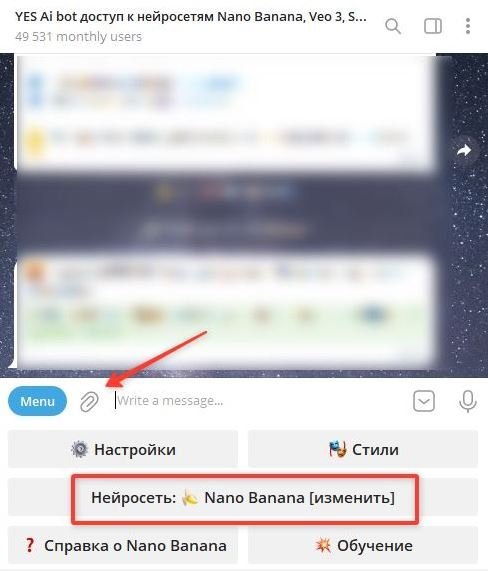Change the Нейросеть Nano Banana selection
488x571 pixels.
[x=243, y=497]
